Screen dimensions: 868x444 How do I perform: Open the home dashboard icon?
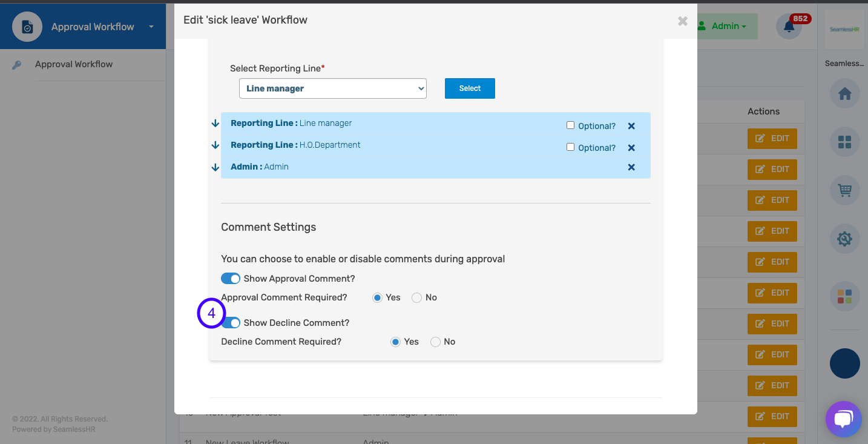click(x=844, y=93)
